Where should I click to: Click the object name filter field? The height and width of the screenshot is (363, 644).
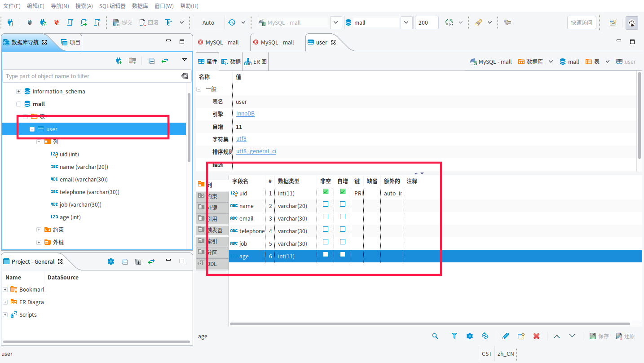pyautogui.click(x=90, y=76)
